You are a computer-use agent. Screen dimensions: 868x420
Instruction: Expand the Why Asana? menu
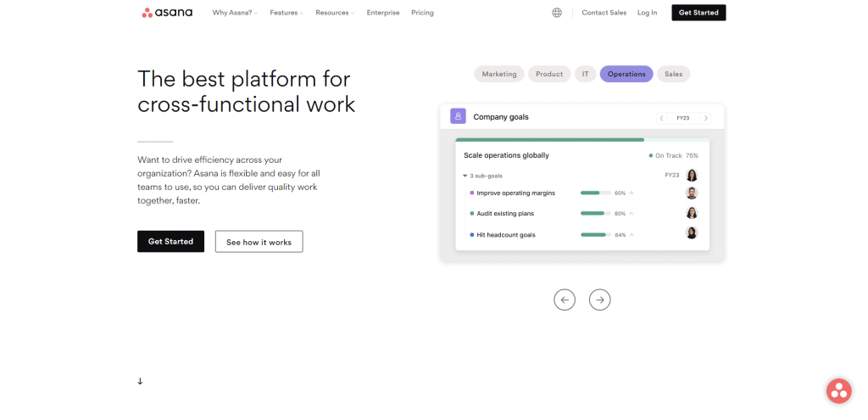(236, 13)
